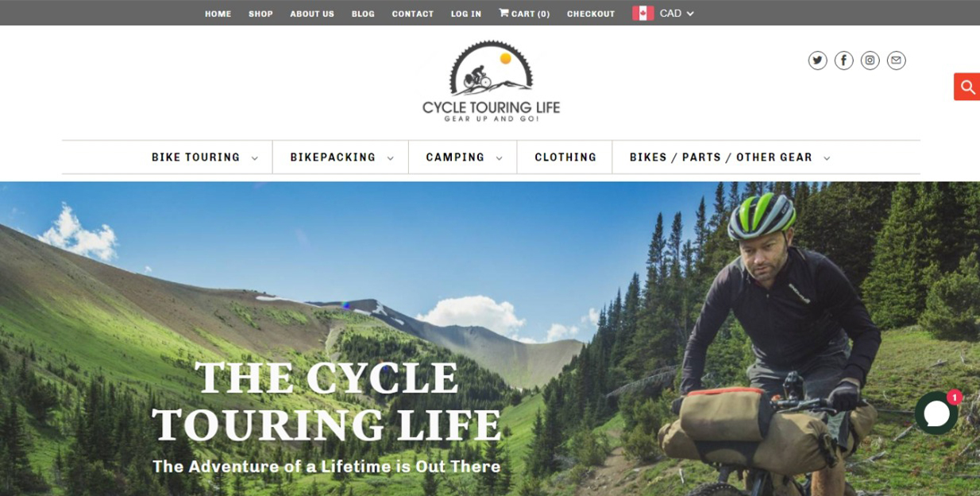This screenshot has width=980, height=496.
Task: Go to Checkout
Action: pos(591,14)
